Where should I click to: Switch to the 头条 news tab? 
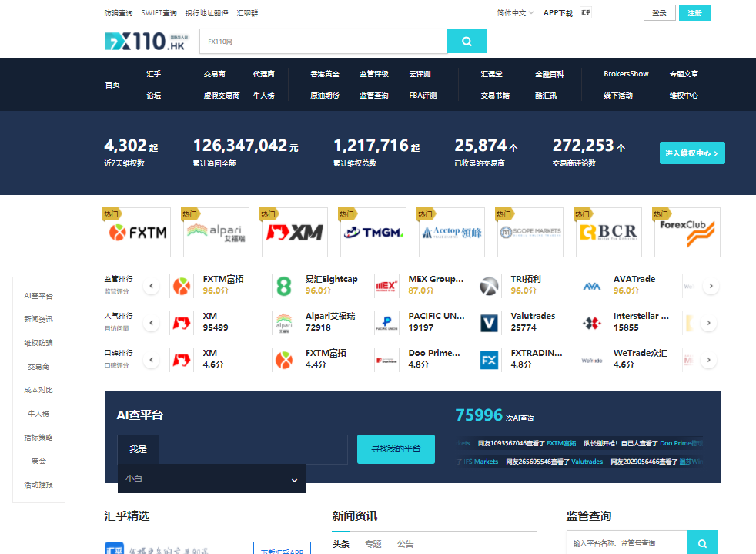[341, 544]
